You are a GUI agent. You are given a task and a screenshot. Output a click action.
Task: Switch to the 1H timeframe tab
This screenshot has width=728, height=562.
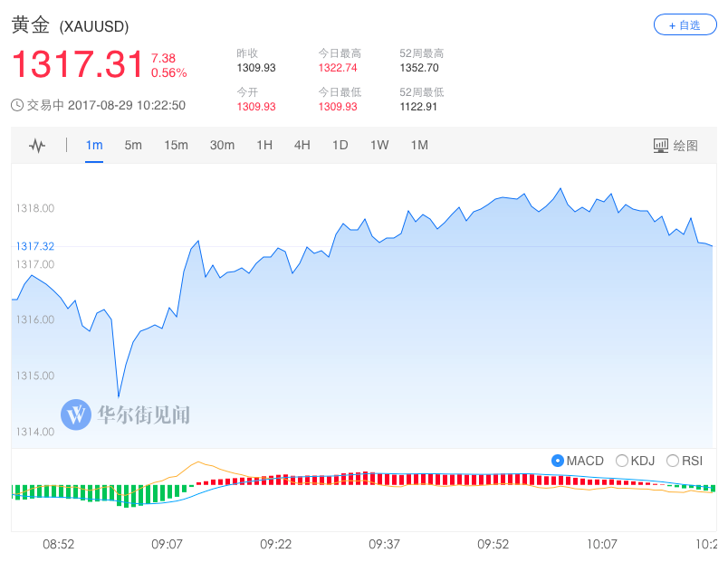264,146
